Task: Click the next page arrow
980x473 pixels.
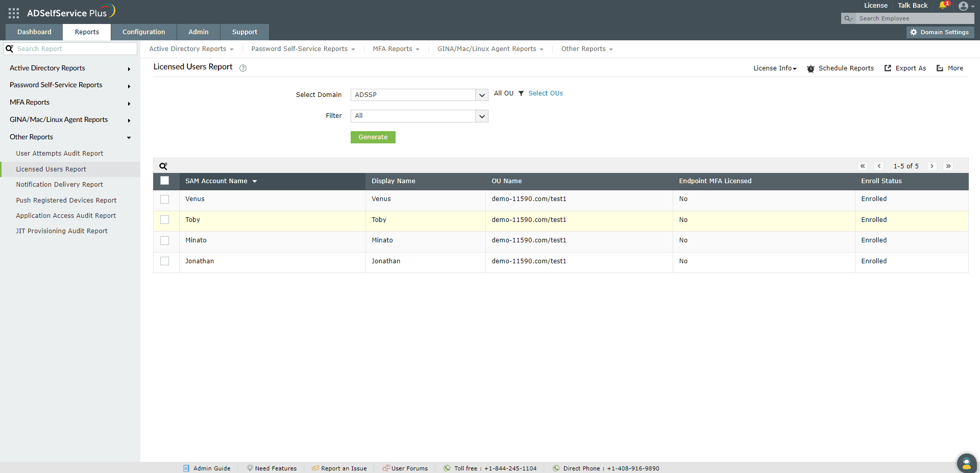Action: [932, 166]
